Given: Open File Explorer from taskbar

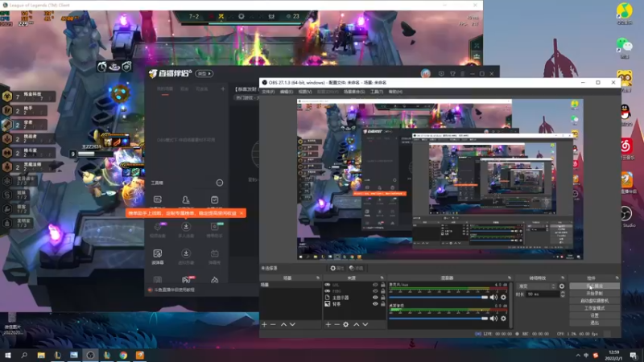Looking at the screenshot, I should [x=41, y=355].
